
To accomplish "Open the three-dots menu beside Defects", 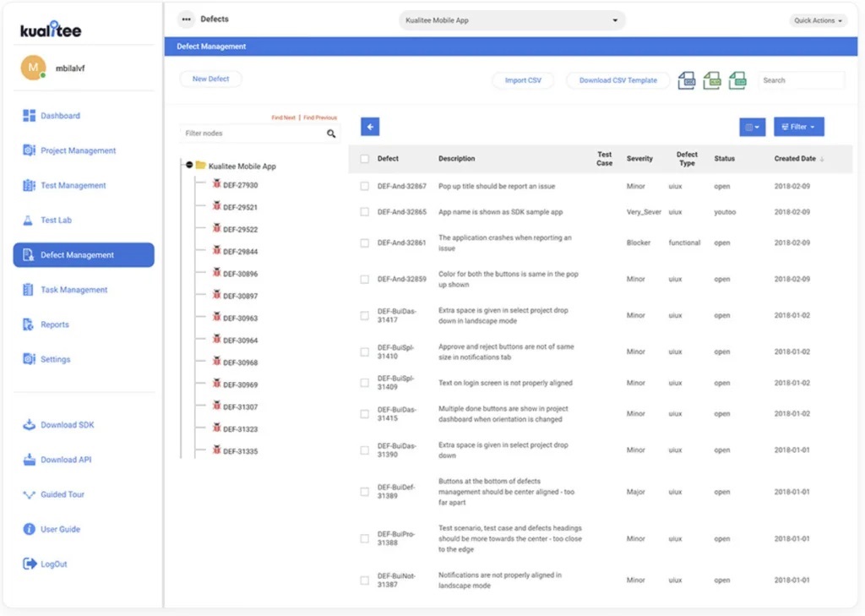I will [x=187, y=19].
